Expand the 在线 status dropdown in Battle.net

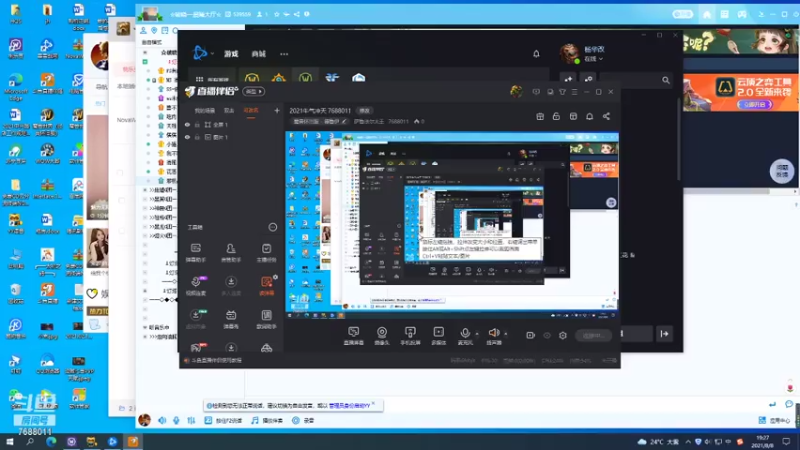click(593, 59)
